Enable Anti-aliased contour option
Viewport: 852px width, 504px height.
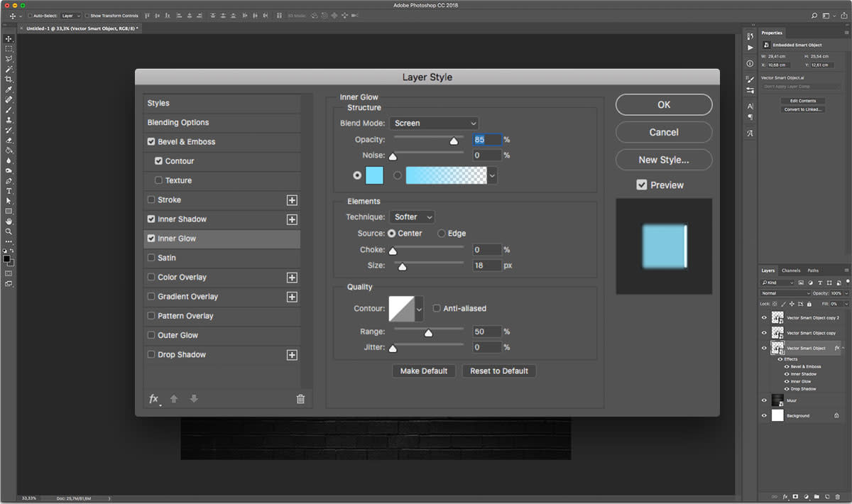tap(437, 309)
